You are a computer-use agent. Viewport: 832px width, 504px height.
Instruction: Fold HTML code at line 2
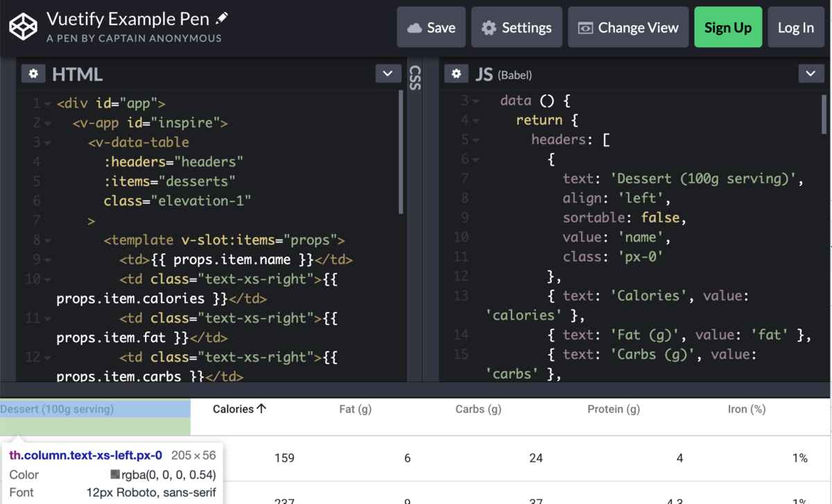click(x=48, y=123)
